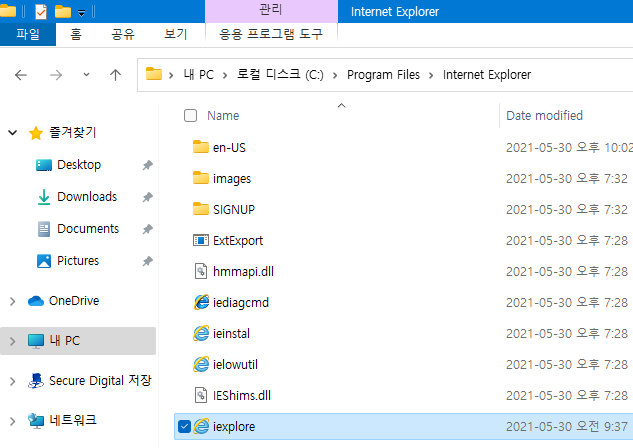Click the Properties quick access icon

41,11
